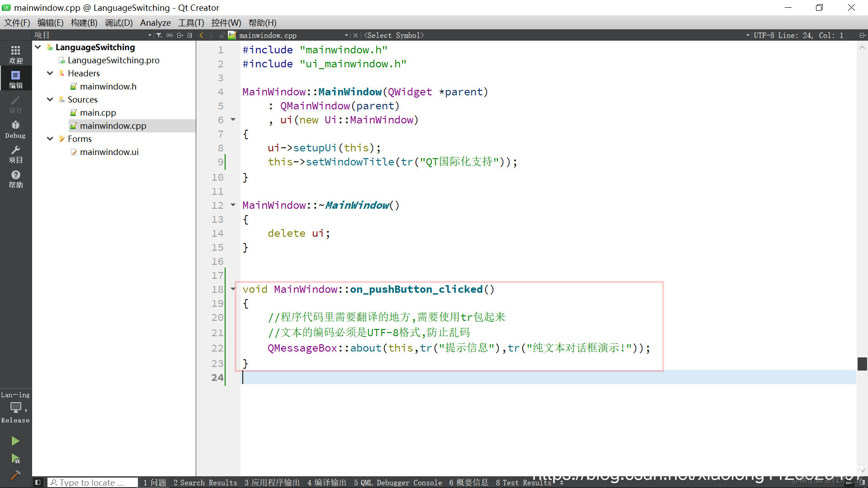The height and width of the screenshot is (488, 868).
Task: Open the 工具(T) menu
Action: [x=191, y=23]
